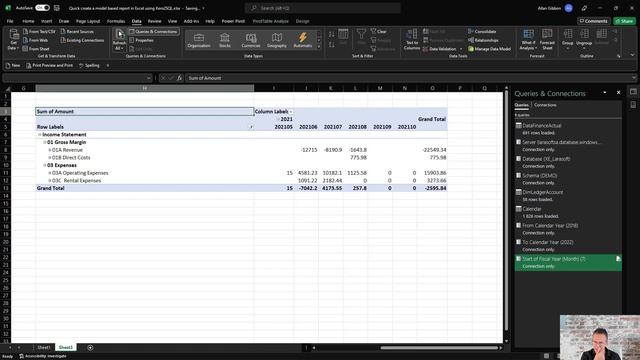Viewport: 640px width, 360px height.
Task: Sort descending Z to A
Action: pos(331,44)
